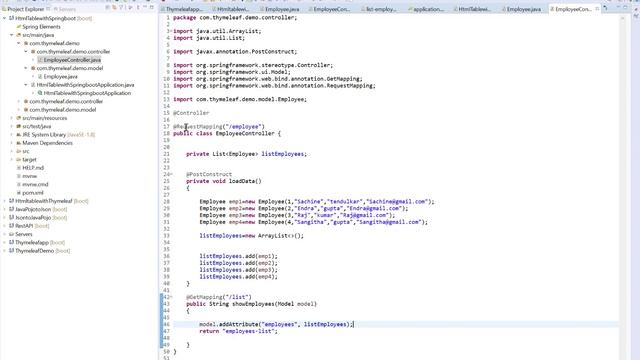Click the target folder icon
This screenshot has height=360, width=640.
19,160
